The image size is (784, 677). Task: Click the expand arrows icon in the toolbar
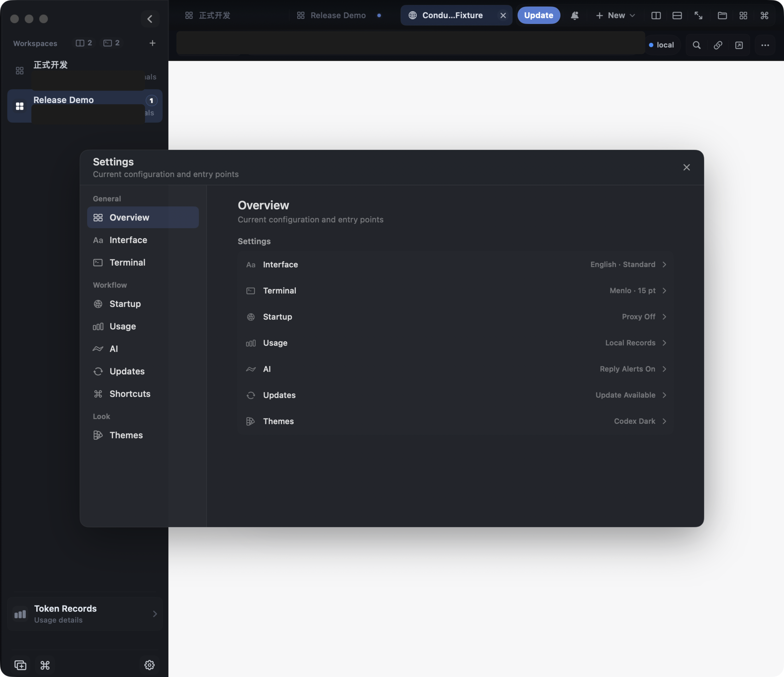(699, 15)
